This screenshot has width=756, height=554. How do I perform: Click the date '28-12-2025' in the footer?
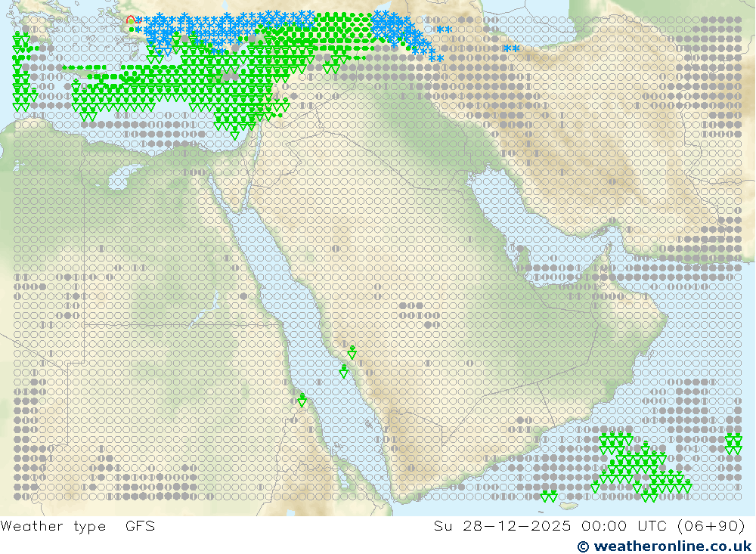[517, 525]
